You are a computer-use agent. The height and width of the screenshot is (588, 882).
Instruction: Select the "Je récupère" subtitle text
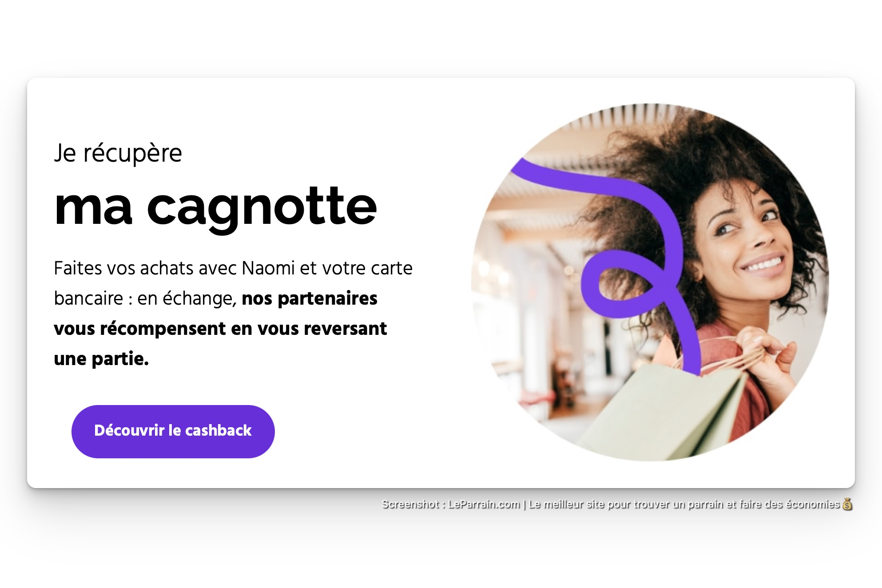[118, 153]
